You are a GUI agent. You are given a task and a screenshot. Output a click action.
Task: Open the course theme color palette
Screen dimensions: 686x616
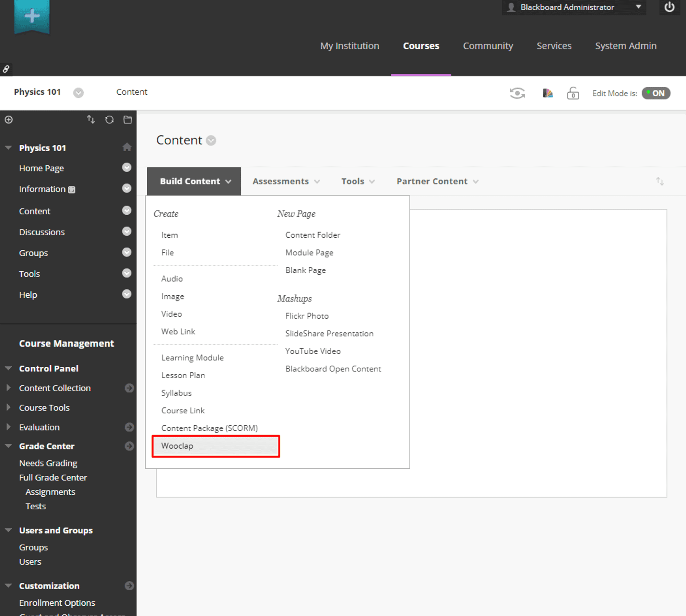tap(547, 93)
